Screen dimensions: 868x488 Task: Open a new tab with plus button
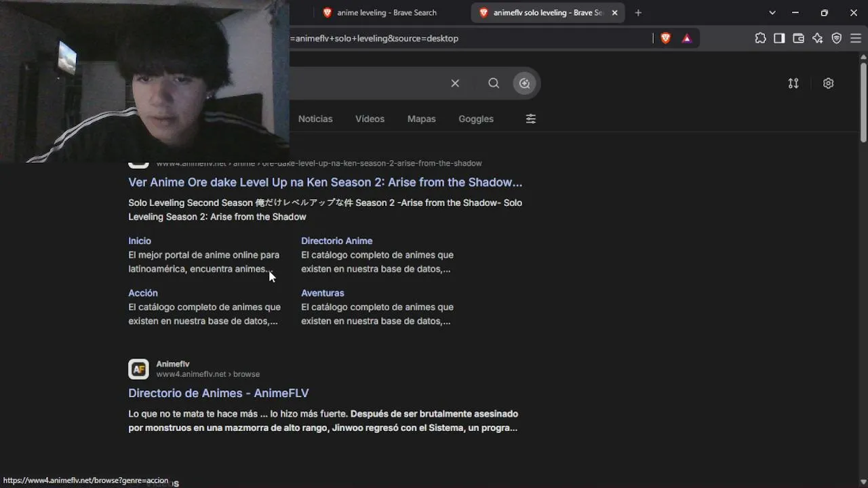[638, 13]
